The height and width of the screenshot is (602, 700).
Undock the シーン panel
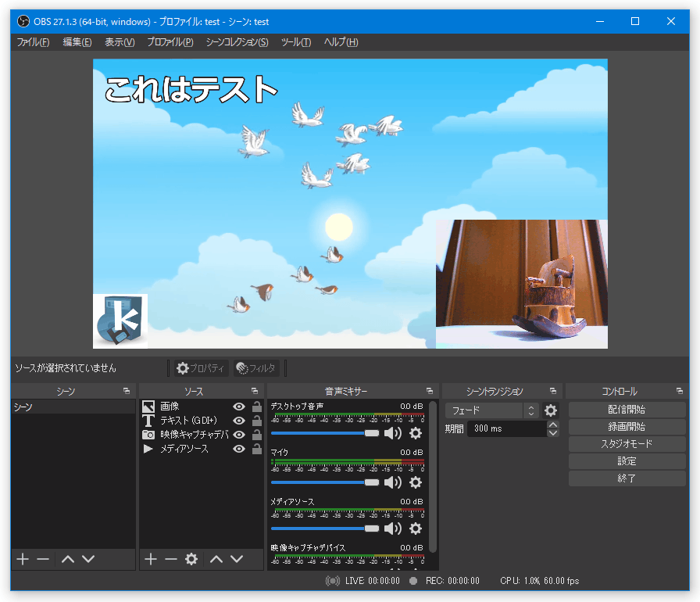[127, 391]
